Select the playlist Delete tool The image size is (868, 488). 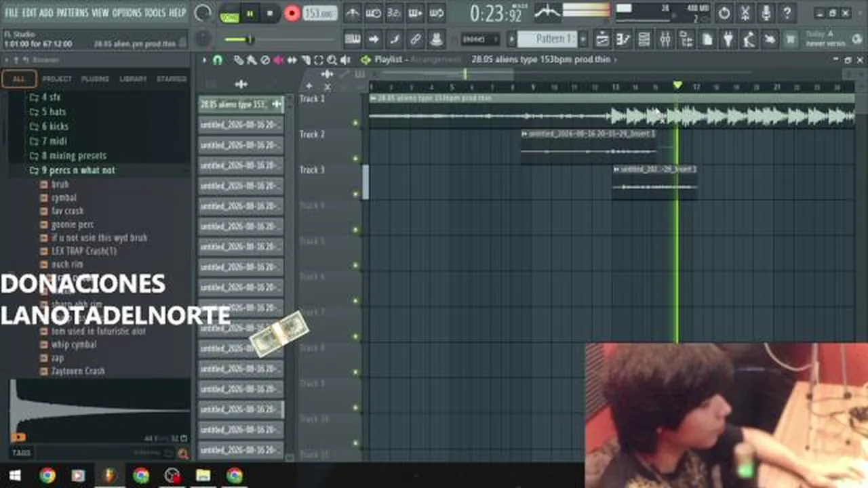(265, 60)
